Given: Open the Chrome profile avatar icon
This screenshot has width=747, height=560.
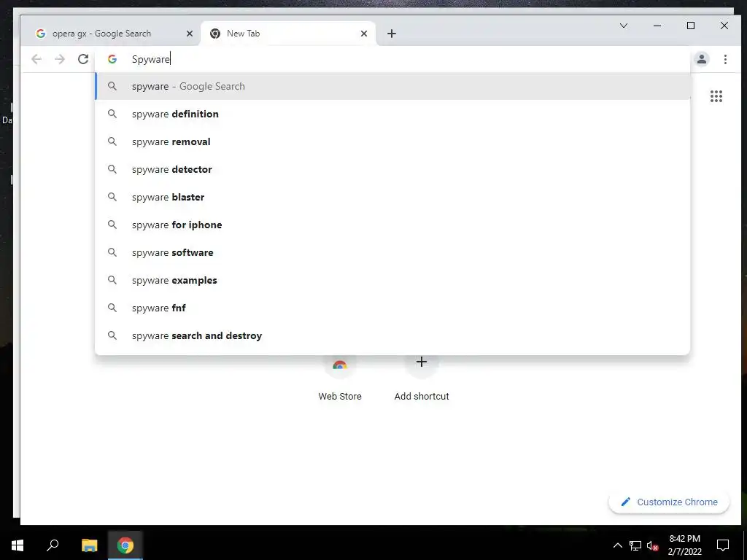Looking at the screenshot, I should click(x=701, y=59).
